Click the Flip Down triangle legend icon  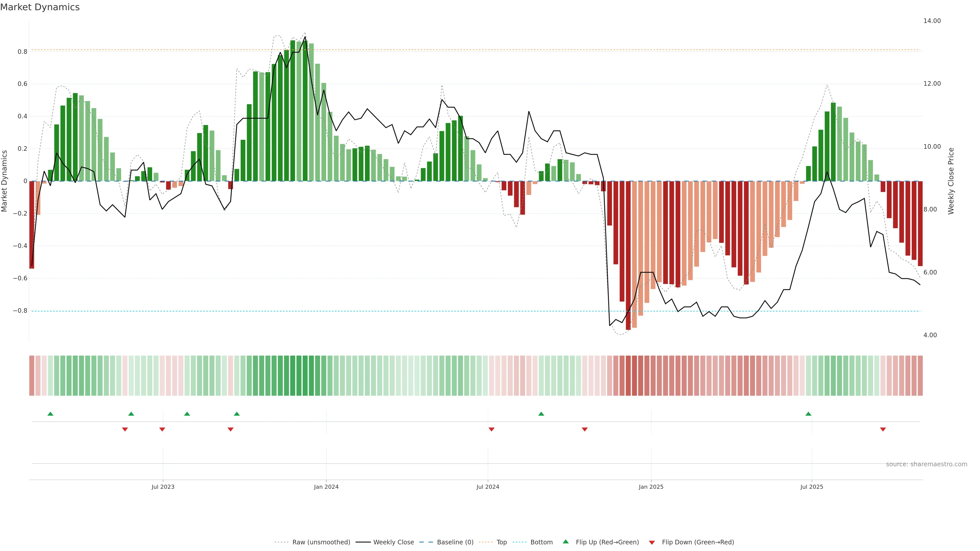(652, 542)
